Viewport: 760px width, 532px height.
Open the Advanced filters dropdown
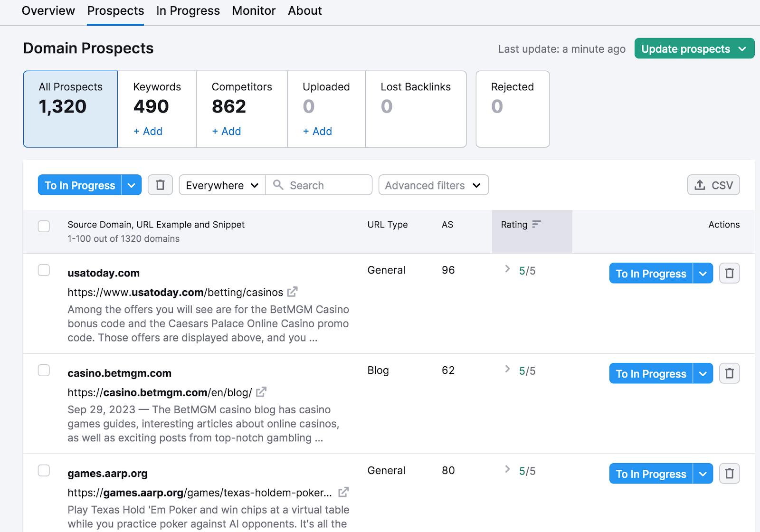[x=433, y=185]
